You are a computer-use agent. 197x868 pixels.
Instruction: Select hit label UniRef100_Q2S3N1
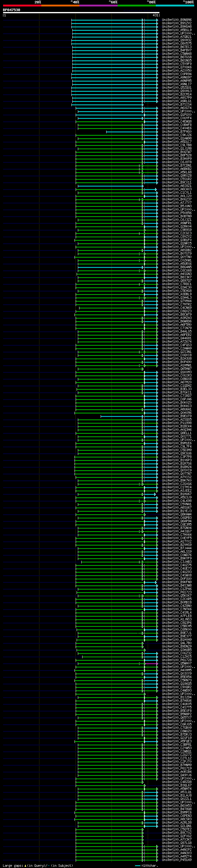[177, 352]
